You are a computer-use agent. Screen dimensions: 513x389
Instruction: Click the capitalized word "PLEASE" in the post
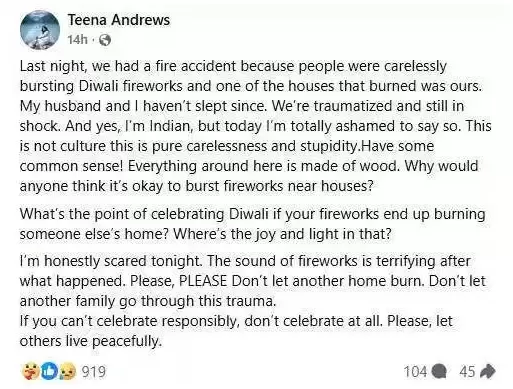[203, 281]
